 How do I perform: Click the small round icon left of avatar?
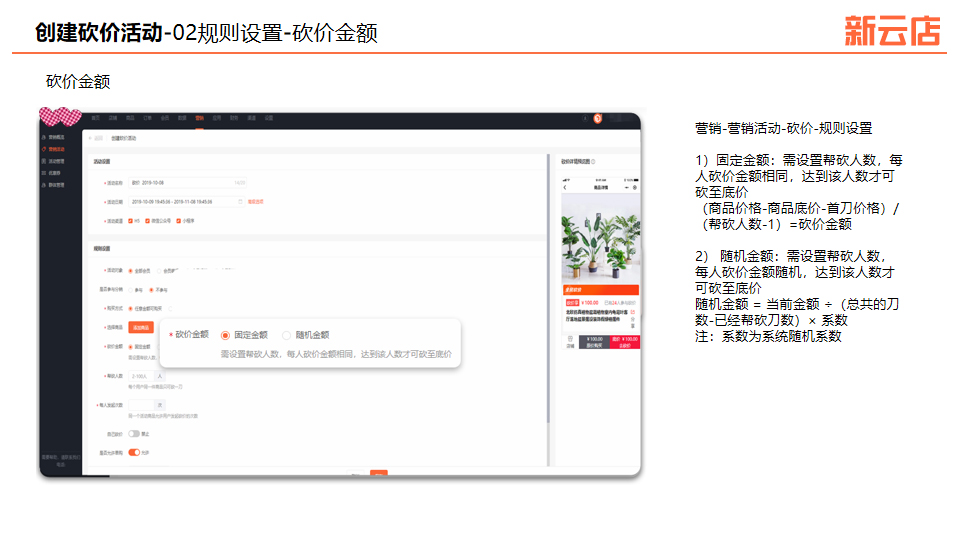(x=585, y=118)
